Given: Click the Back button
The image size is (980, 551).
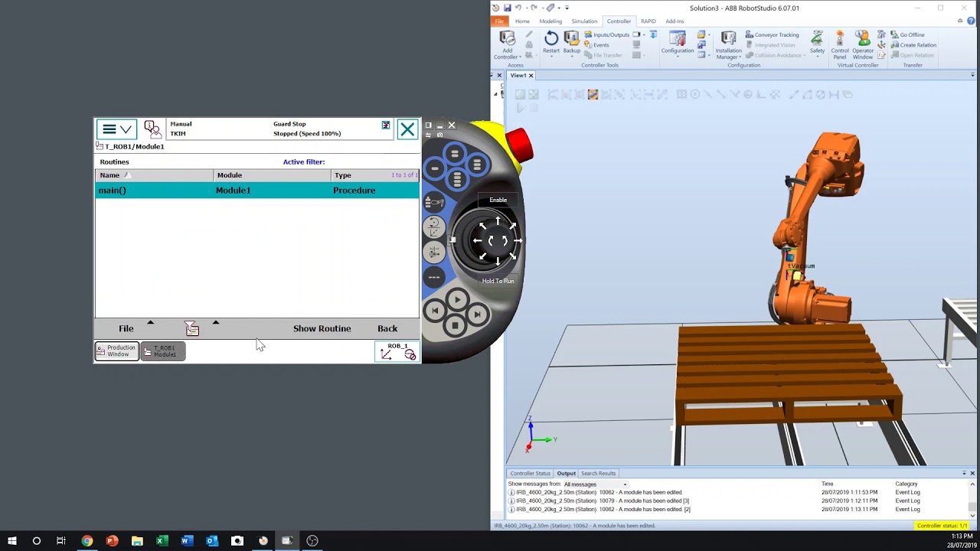Looking at the screenshot, I should pos(387,328).
